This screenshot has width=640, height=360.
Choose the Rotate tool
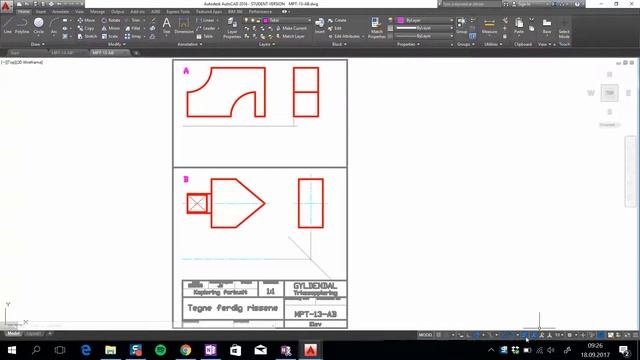(x=111, y=20)
